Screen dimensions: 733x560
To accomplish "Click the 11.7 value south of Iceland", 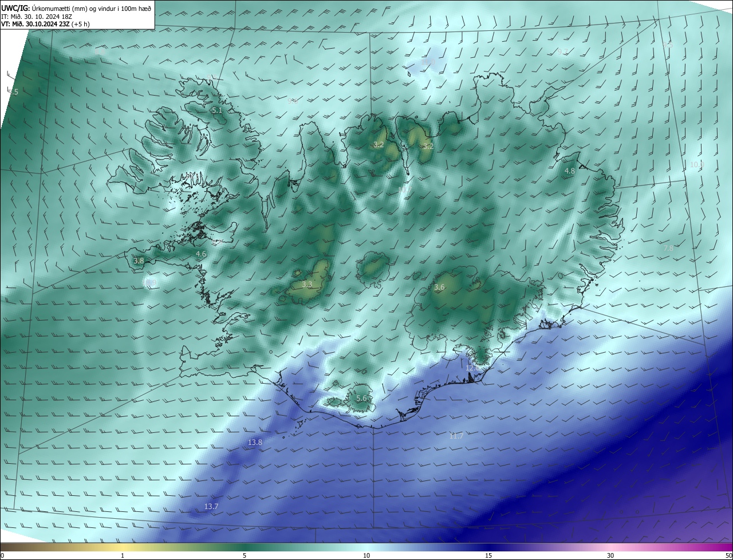I will (x=456, y=436).
